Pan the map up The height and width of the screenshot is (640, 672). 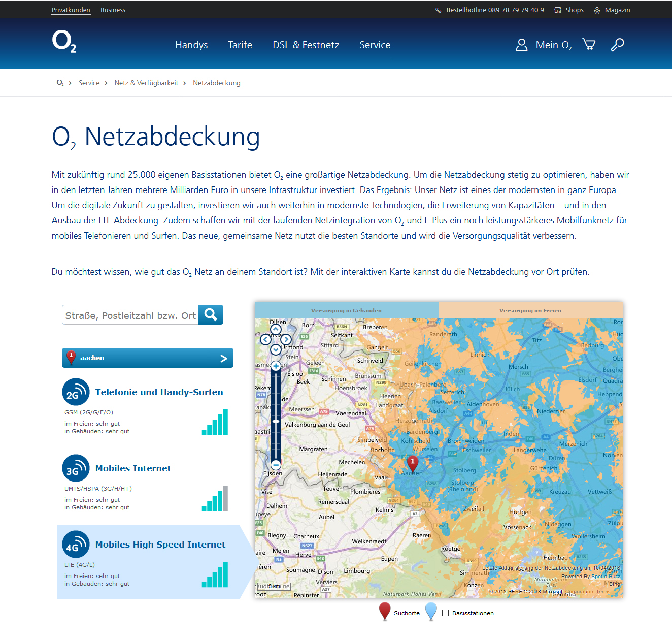276,329
